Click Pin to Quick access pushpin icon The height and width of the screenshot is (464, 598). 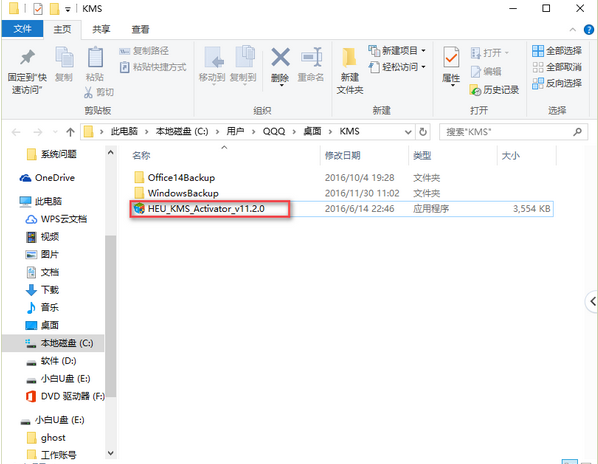coord(27,57)
